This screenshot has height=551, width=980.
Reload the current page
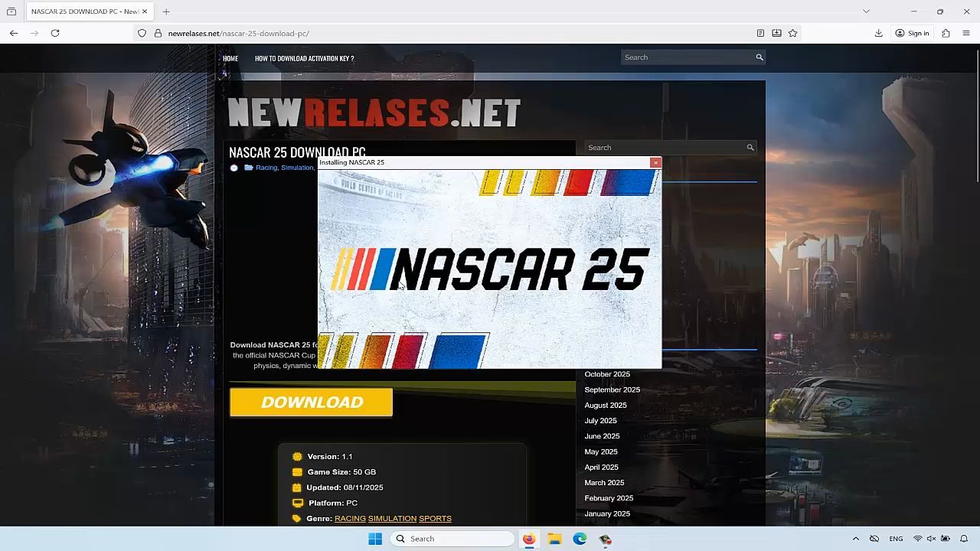point(55,33)
